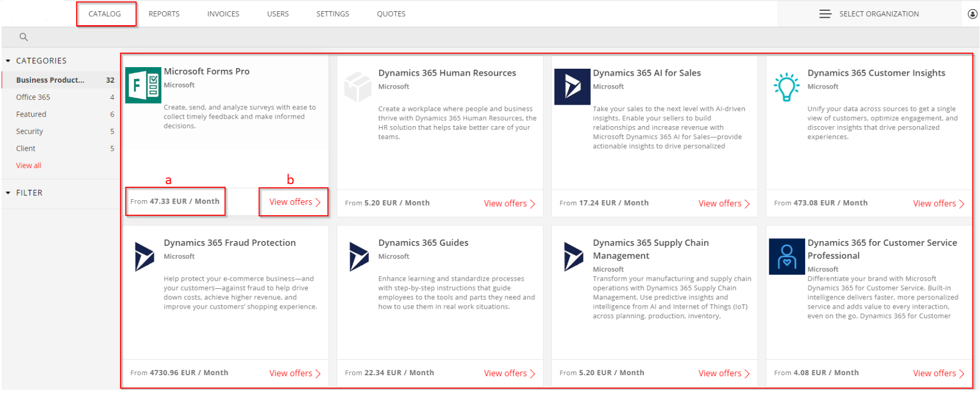The height and width of the screenshot is (394, 980).
Task: View offers for Dynamics 365 AI for Sales
Action: pyautogui.click(x=724, y=203)
